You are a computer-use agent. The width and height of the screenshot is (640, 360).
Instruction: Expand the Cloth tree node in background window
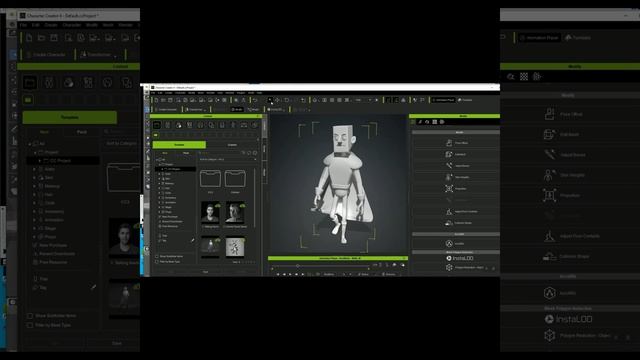[35, 203]
